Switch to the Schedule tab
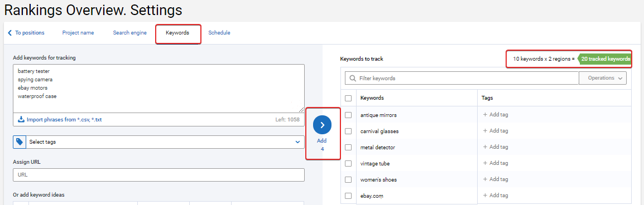The height and width of the screenshot is (205, 644). (219, 33)
